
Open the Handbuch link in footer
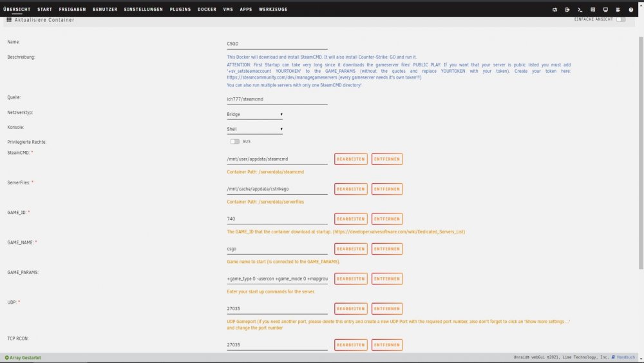point(625,357)
